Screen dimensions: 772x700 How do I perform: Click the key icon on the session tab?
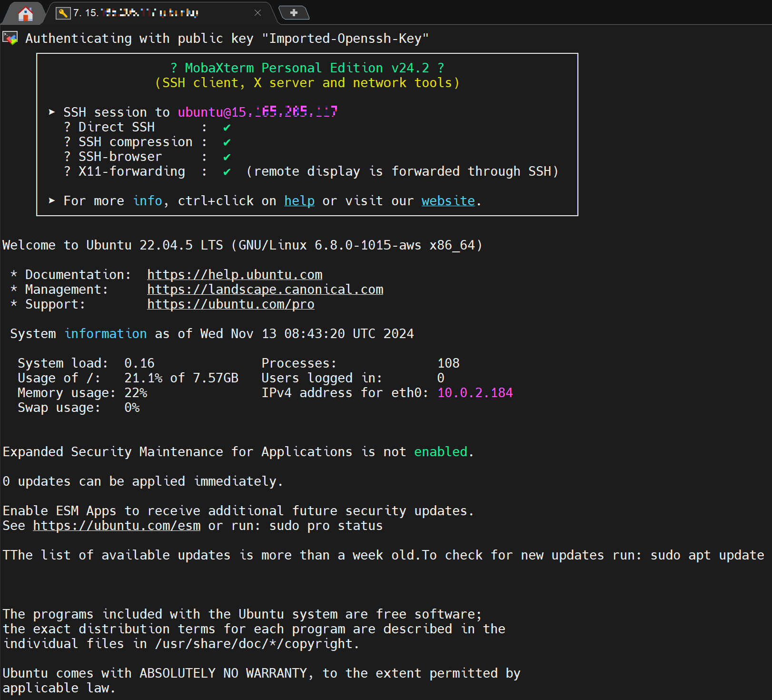63,13
